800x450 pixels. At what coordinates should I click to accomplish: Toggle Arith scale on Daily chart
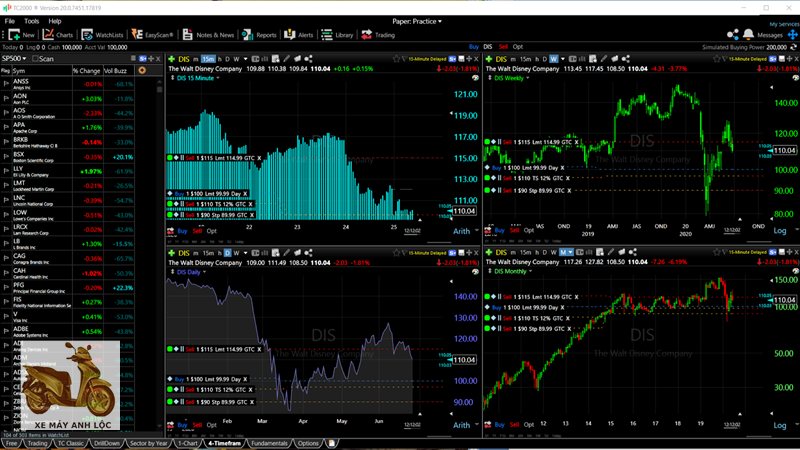(461, 425)
